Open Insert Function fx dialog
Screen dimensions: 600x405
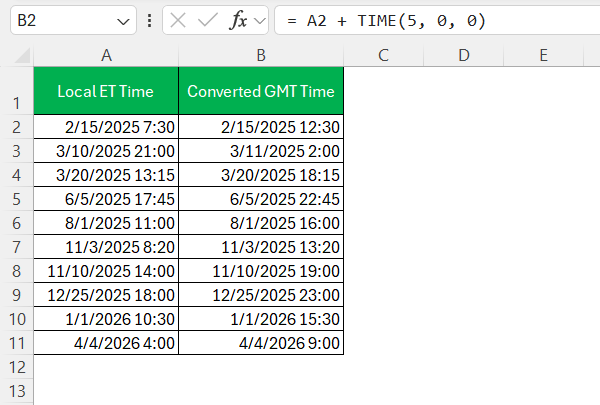pyautogui.click(x=238, y=20)
